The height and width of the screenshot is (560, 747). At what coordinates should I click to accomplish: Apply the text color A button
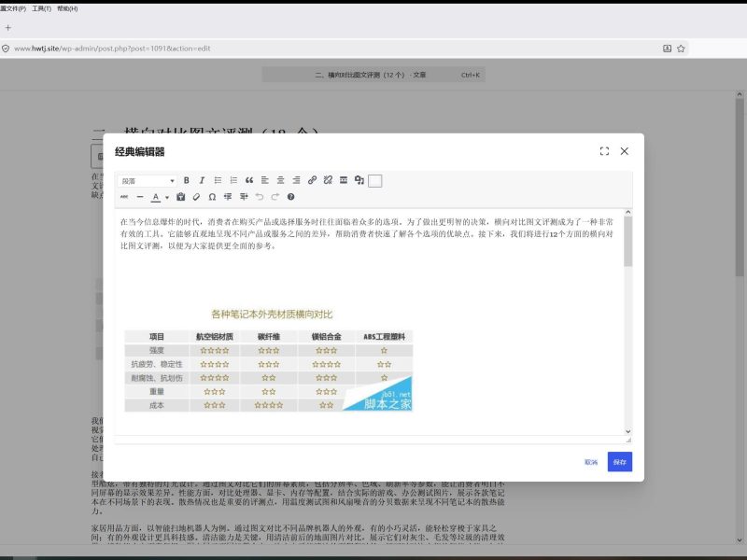click(156, 197)
